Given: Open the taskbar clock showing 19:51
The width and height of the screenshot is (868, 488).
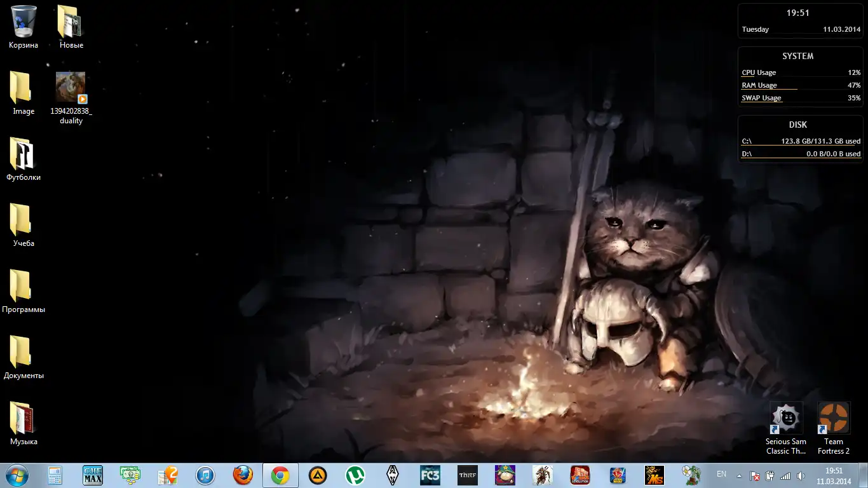Looking at the screenshot, I should point(834,476).
